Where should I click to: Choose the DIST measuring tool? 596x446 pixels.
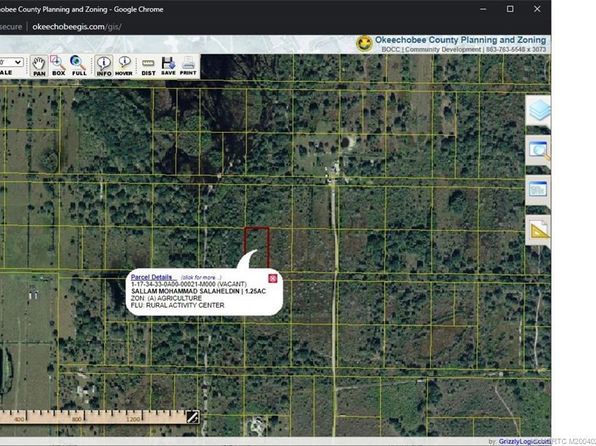point(148,66)
